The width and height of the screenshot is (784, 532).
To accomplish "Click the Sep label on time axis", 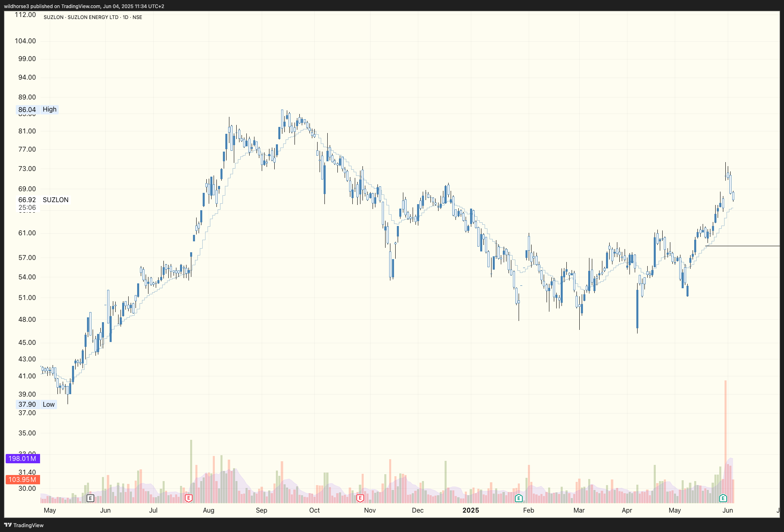I will pyautogui.click(x=262, y=510).
